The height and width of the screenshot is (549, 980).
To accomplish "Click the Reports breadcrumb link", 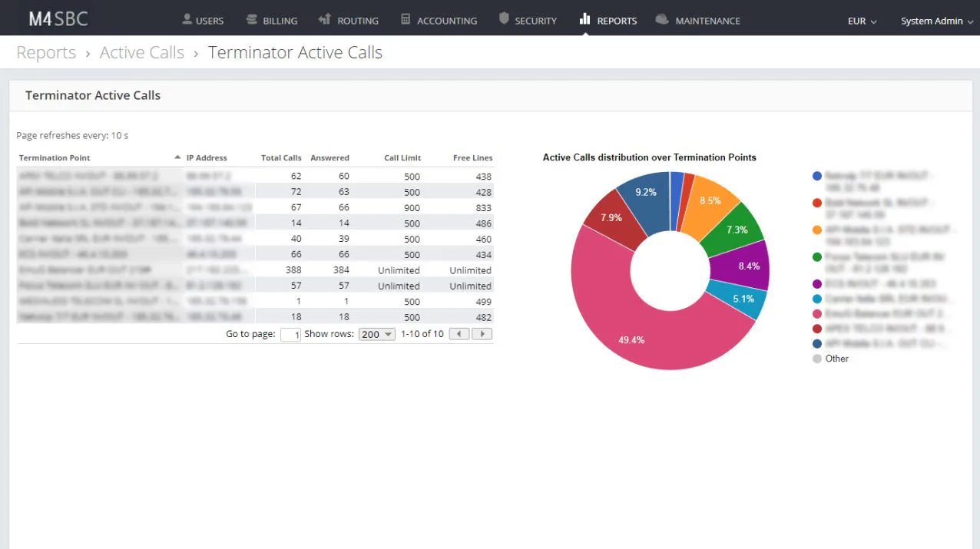I will click(x=46, y=52).
